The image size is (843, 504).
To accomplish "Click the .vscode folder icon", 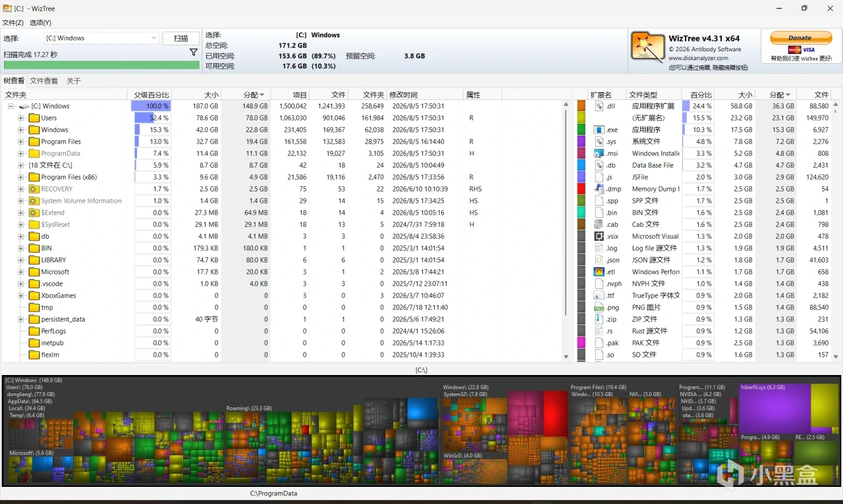I will (34, 284).
